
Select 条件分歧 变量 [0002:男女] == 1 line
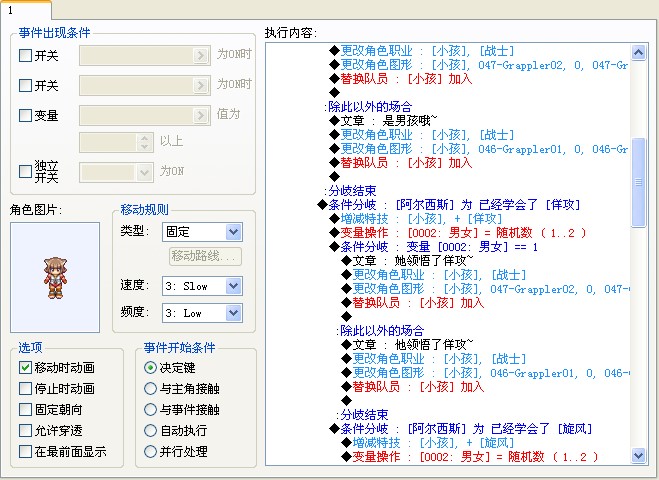[433, 247]
